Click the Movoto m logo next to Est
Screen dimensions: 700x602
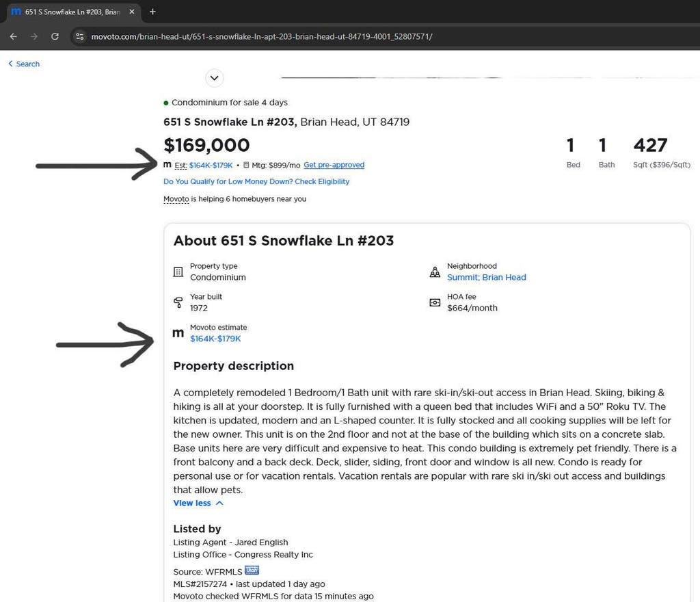[x=167, y=165]
